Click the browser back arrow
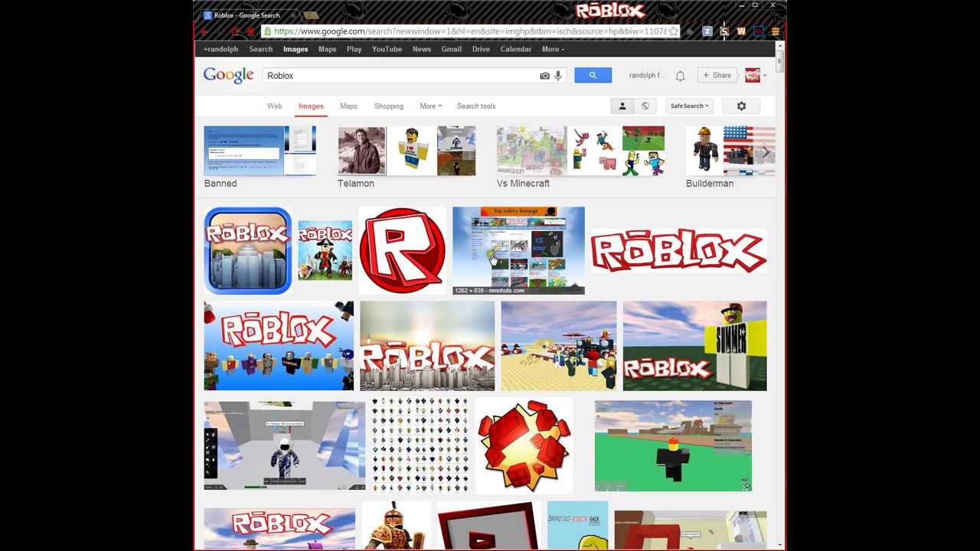This screenshot has width=980, height=551. (204, 31)
